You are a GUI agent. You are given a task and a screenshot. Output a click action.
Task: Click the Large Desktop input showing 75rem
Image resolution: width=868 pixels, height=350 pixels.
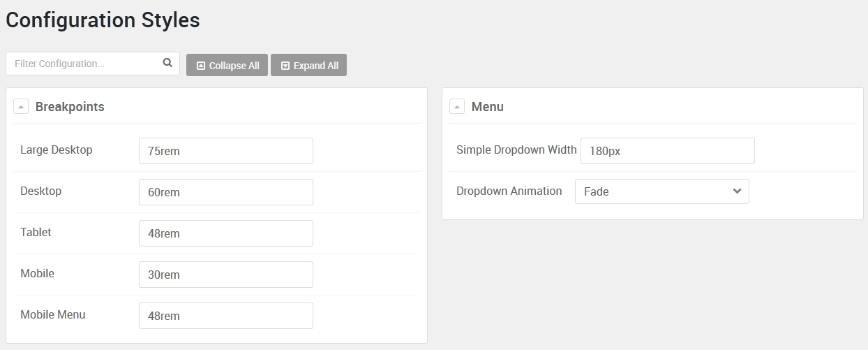pyautogui.click(x=225, y=151)
